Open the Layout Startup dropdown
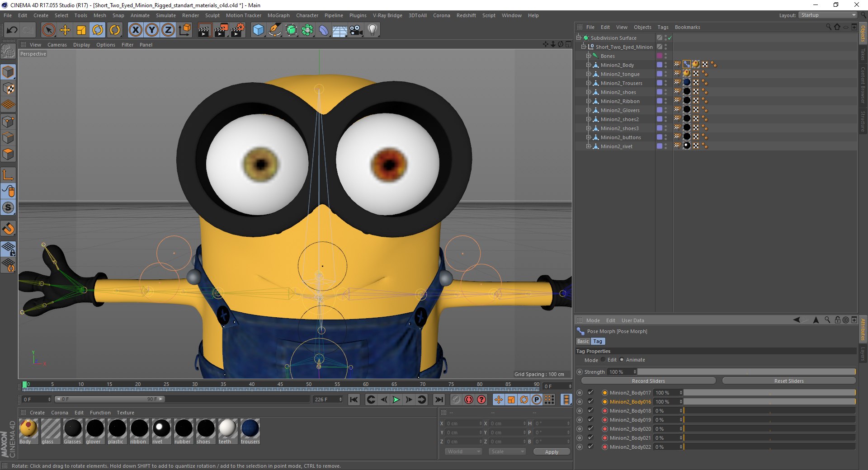868x470 pixels. (828, 15)
